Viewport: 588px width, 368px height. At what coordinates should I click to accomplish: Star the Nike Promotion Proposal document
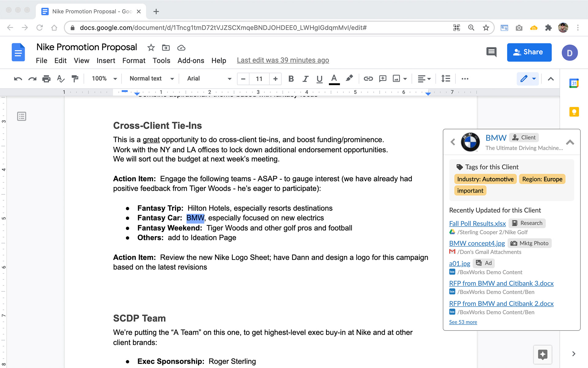click(x=151, y=48)
